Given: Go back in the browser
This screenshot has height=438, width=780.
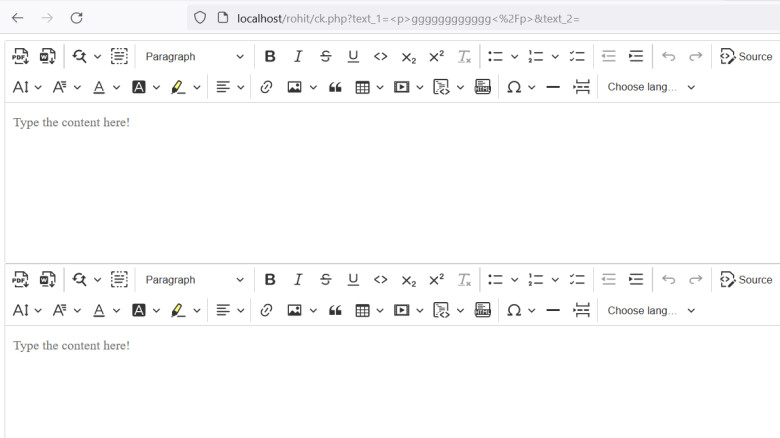Looking at the screenshot, I should [18, 18].
